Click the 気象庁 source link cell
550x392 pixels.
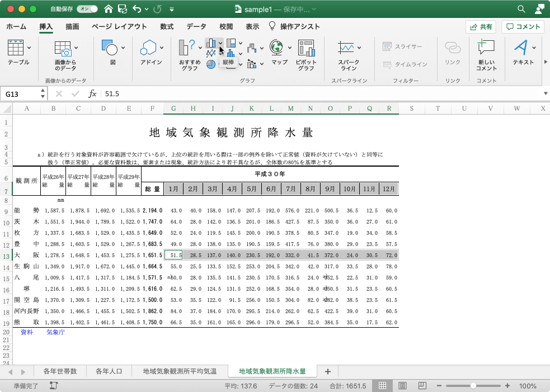[x=55, y=332]
